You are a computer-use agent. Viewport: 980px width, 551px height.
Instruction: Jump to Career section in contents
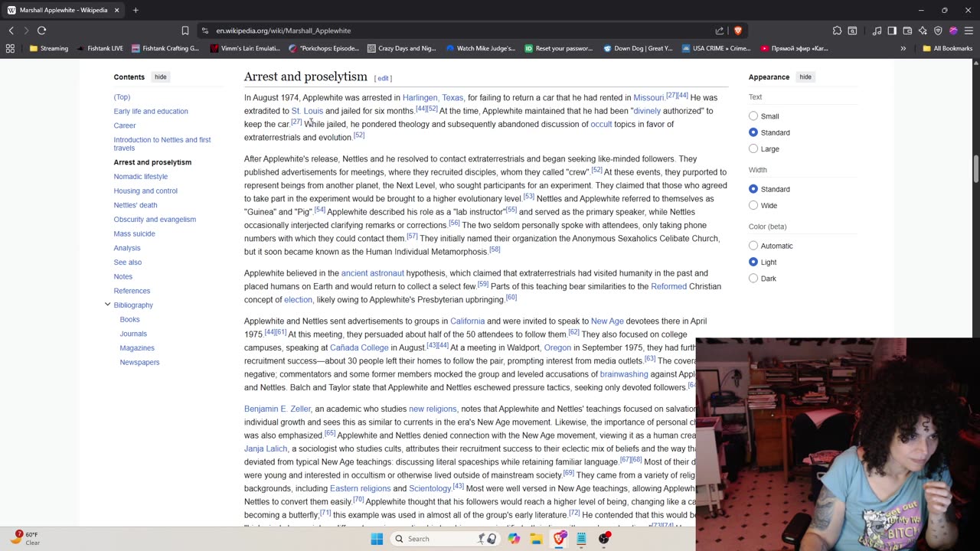point(125,126)
